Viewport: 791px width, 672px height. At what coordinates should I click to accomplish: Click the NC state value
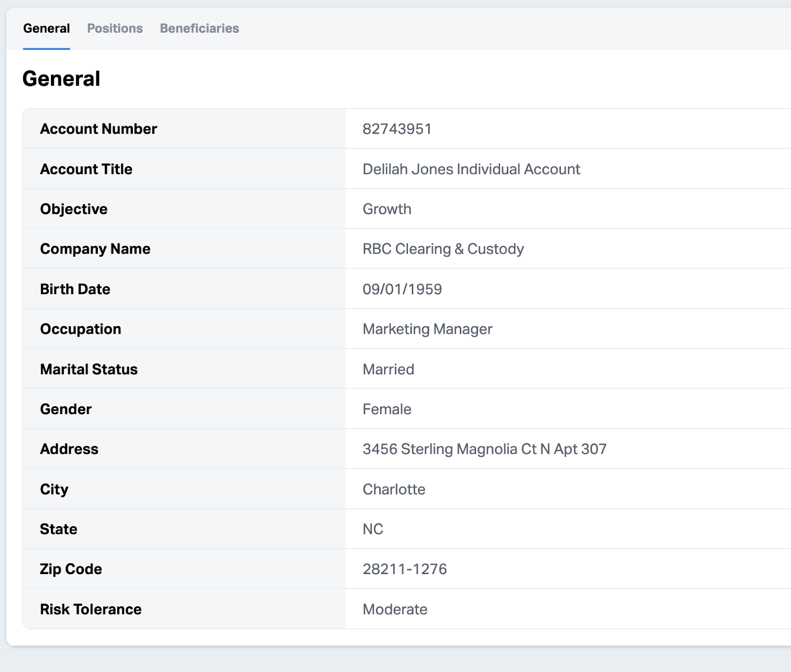click(373, 529)
